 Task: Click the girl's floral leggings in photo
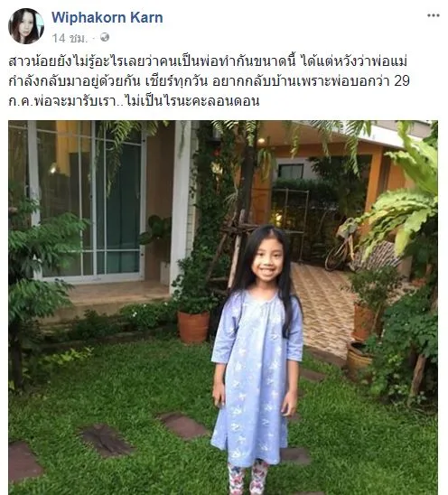tap(248, 477)
